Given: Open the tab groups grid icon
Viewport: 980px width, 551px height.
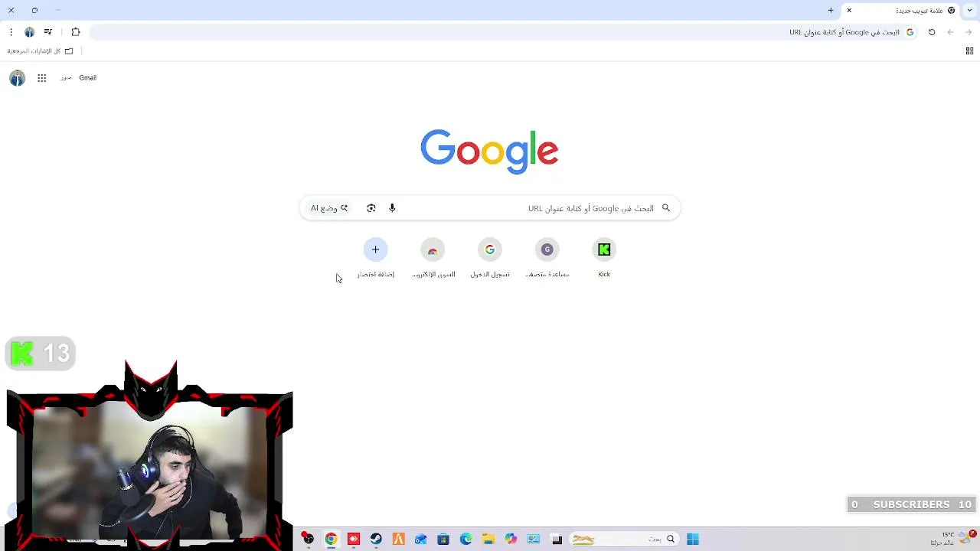Looking at the screenshot, I should 969,51.
